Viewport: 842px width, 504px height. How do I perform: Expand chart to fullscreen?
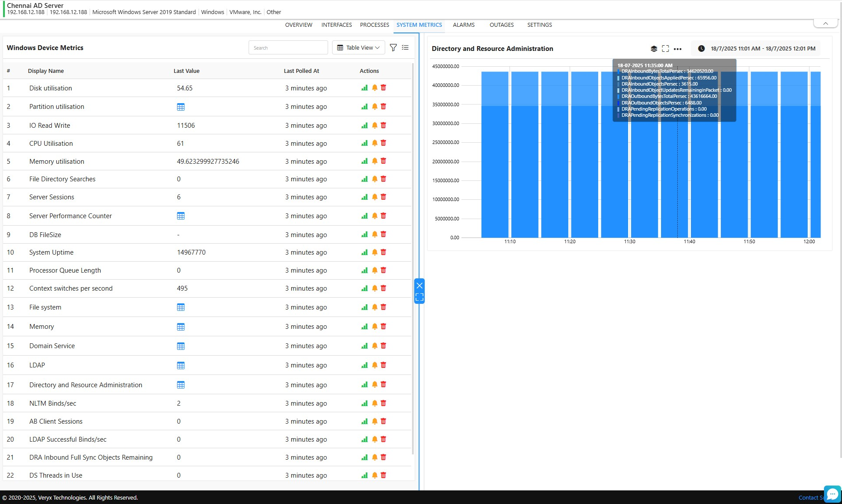point(665,49)
